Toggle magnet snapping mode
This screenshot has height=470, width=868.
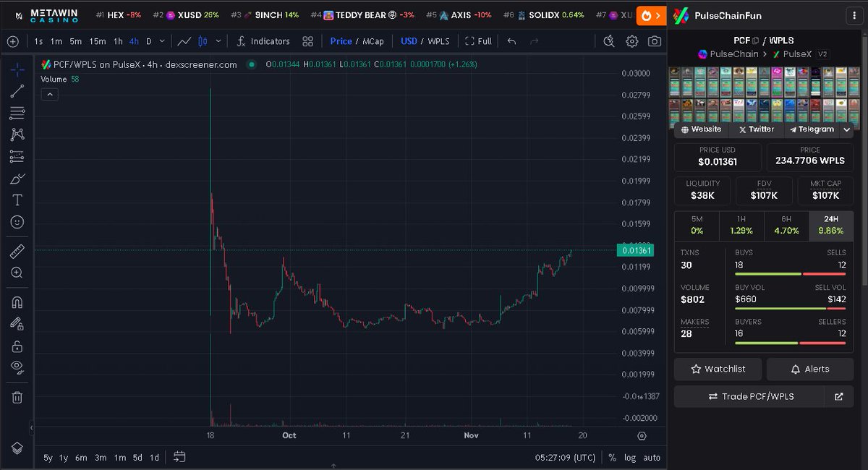tap(17, 302)
